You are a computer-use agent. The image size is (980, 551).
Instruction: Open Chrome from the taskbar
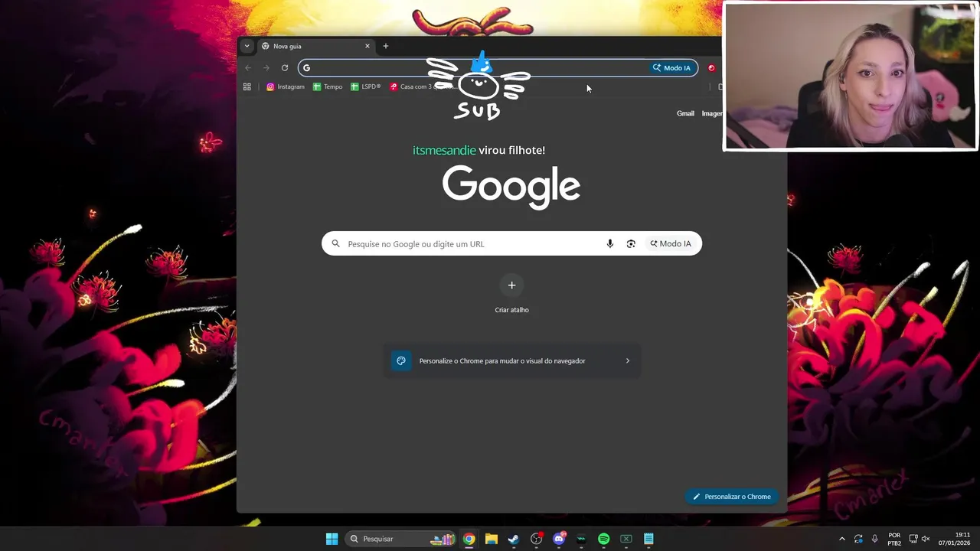pos(469,539)
